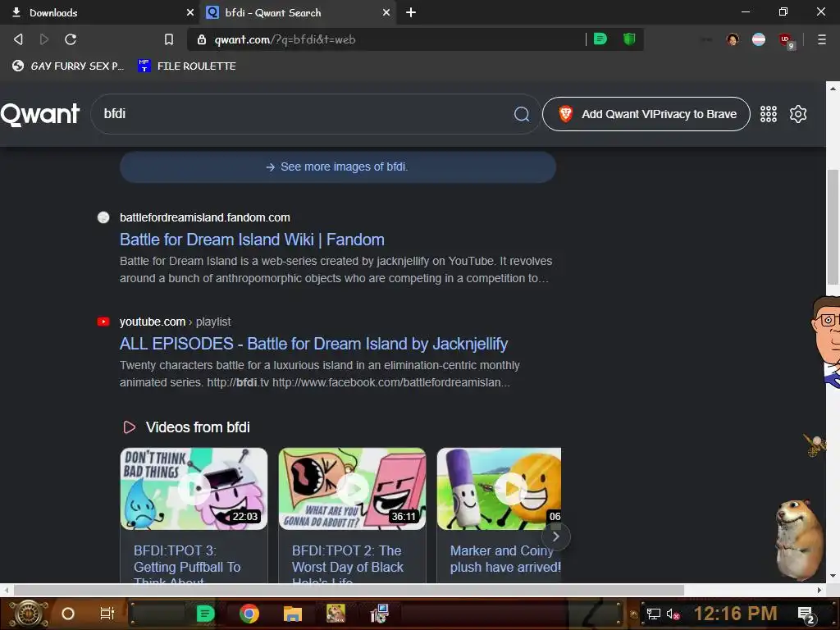Open Battle for Dream Island Wiki link
Image resolution: width=840 pixels, height=630 pixels.
252,240
